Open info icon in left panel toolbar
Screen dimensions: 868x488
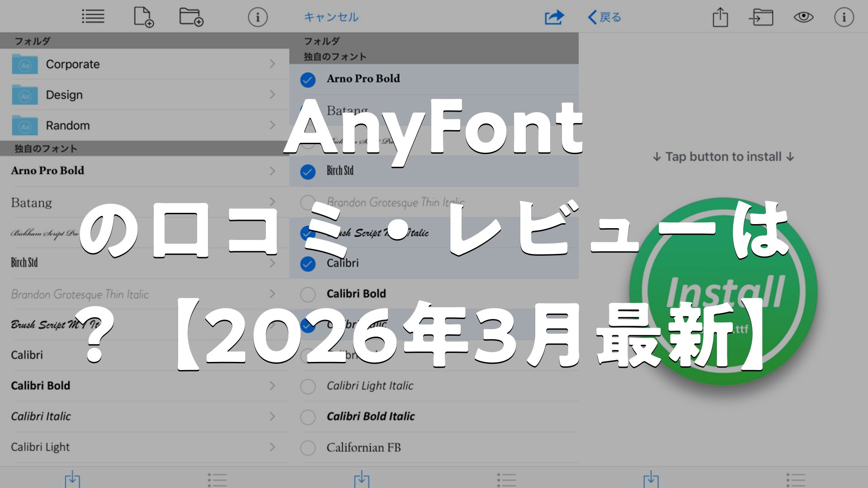pyautogui.click(x=258, y=17)
